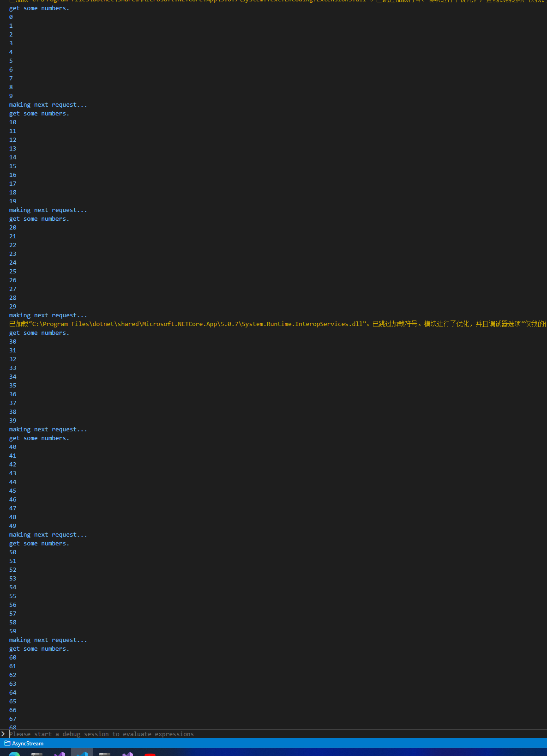Select output line "50"
Screen dimensions: 547x756
13,552
